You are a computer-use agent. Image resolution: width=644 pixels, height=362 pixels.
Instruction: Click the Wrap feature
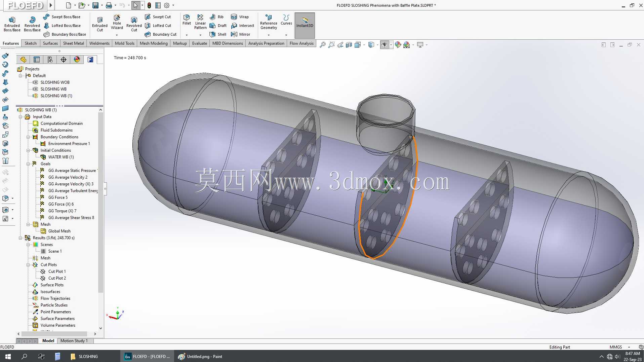[x=240, y=17]
